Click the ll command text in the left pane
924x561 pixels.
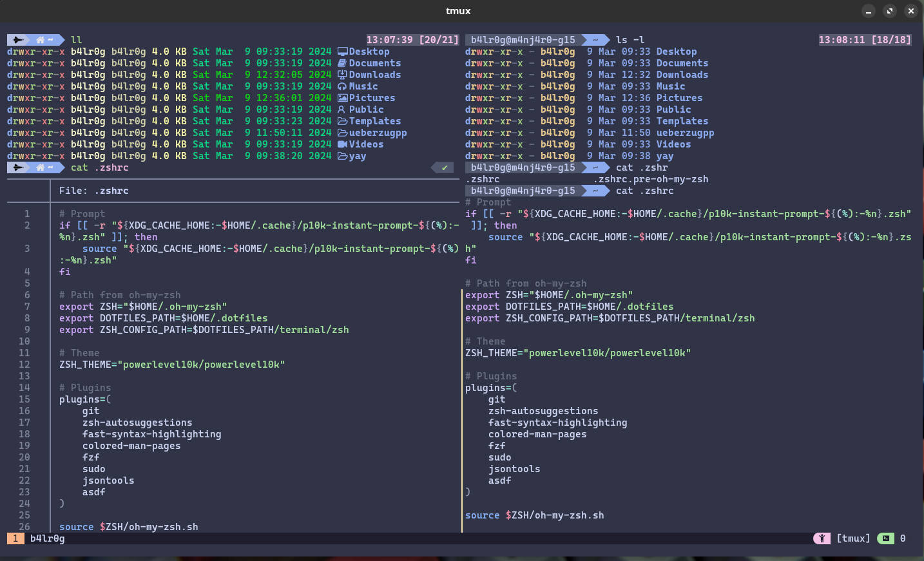(77, 40)
